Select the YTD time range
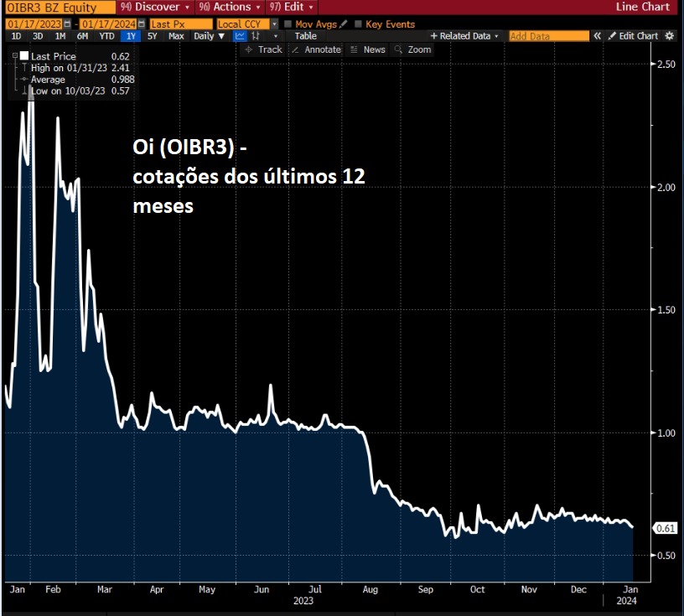Viewport: 684px width, 616px height. [106, 36]
